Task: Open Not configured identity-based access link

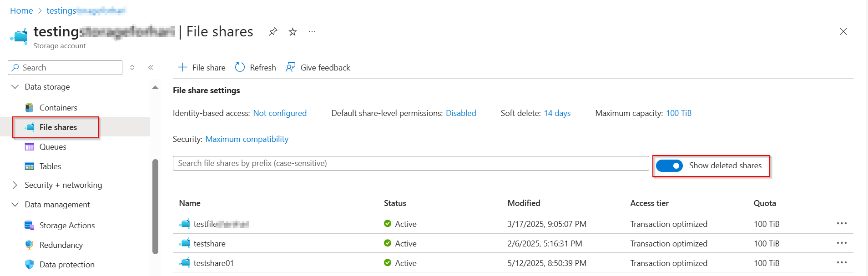Action: pyautogui.click(x=280, y=113)
